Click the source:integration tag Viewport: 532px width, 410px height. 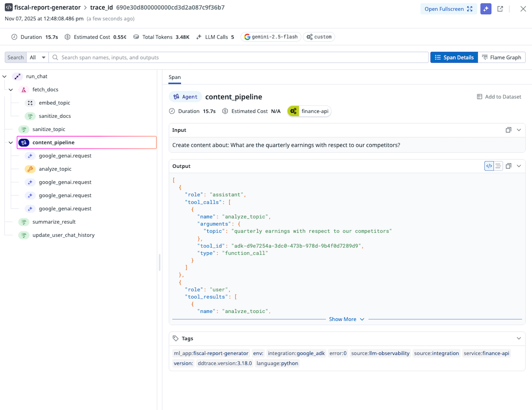436,353
